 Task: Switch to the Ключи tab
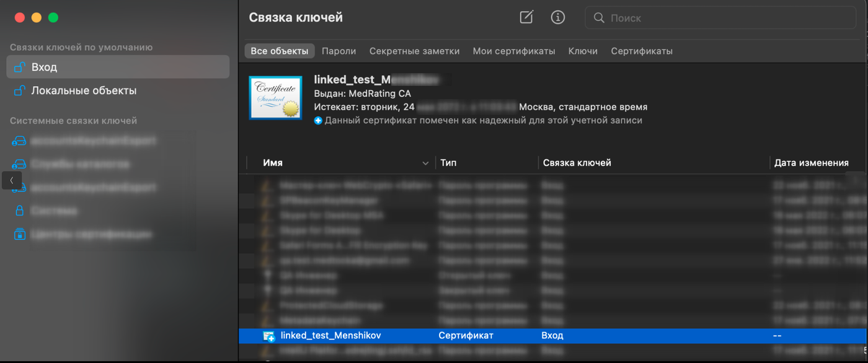pyautogui.click(x=583, y=51)
